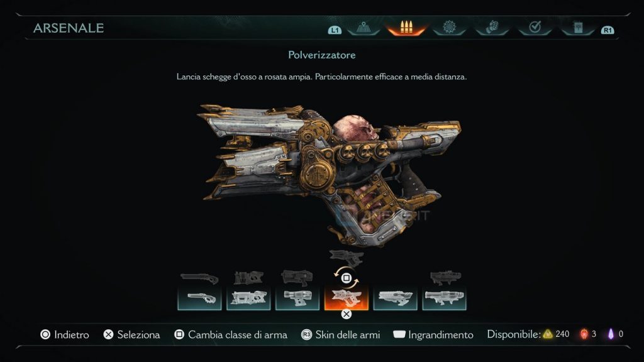This screenshot has width=644, height=362.
Task: Click the R1 shoulder button indicator
Action: point(608,30)
